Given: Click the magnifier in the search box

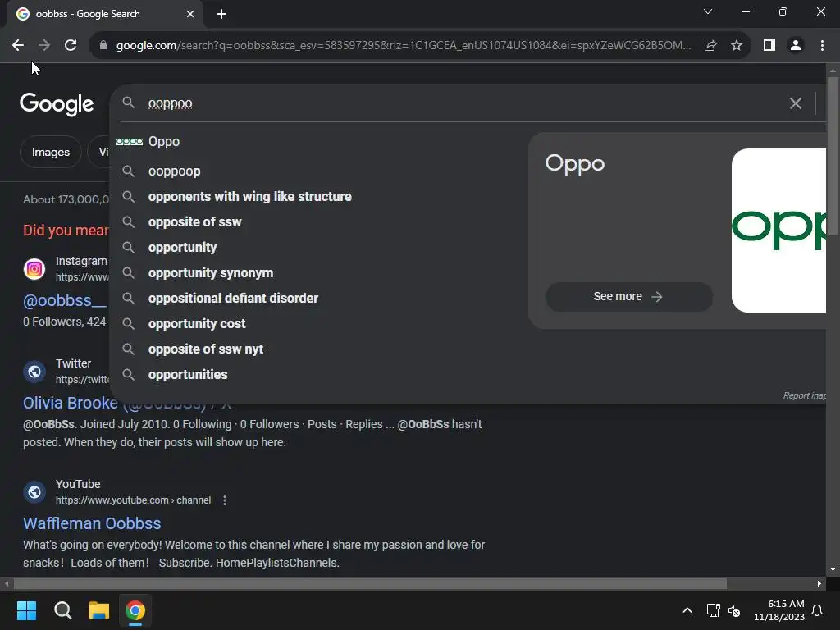Looking at the screenshot, I should [x=128, y=103].
